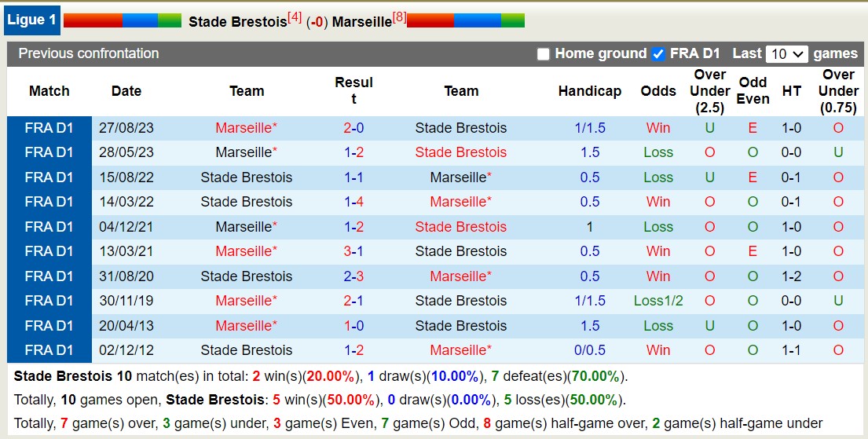Image resolution: width=868 pixels, height=439 pixels.
Task: Uncheck the FRA D1 filter checkbox
Action: tap(658, 54)
